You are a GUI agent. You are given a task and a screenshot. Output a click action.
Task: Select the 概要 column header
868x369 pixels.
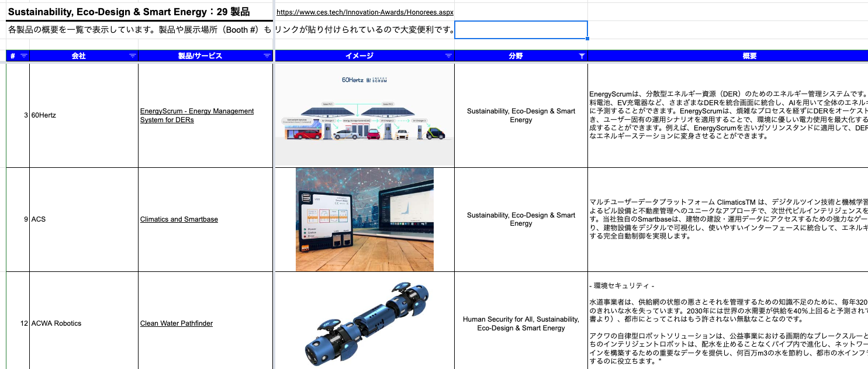click(x=728, y=56)
